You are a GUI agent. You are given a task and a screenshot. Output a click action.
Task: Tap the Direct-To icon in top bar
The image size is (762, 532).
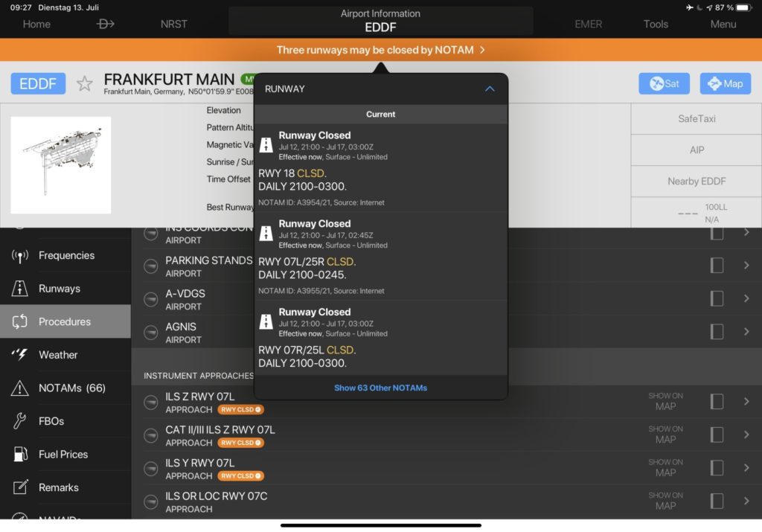point(105,24)
